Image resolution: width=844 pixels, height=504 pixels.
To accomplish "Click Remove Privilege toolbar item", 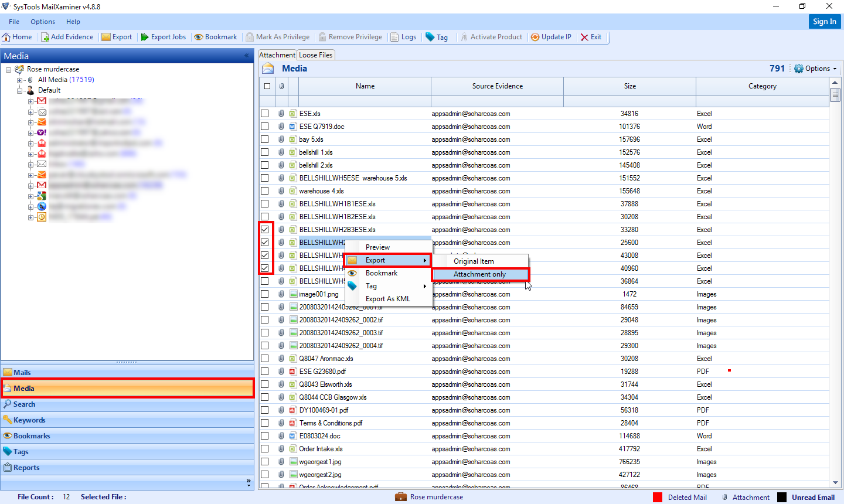I will [x=350, y=37].
